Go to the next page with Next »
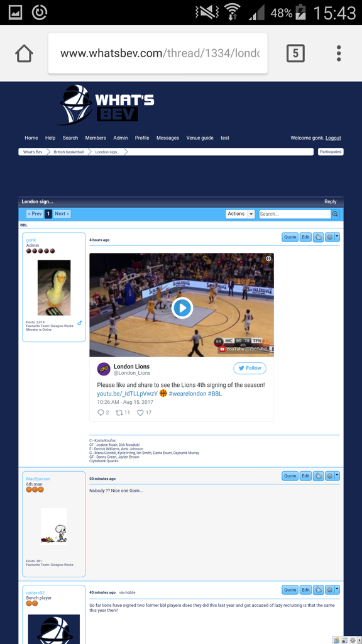 (62, 214)
